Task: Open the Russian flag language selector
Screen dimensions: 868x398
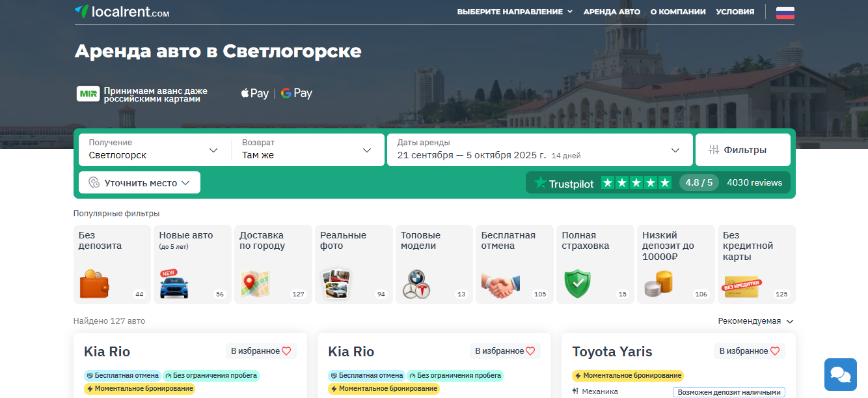Action: coord(785,12)
